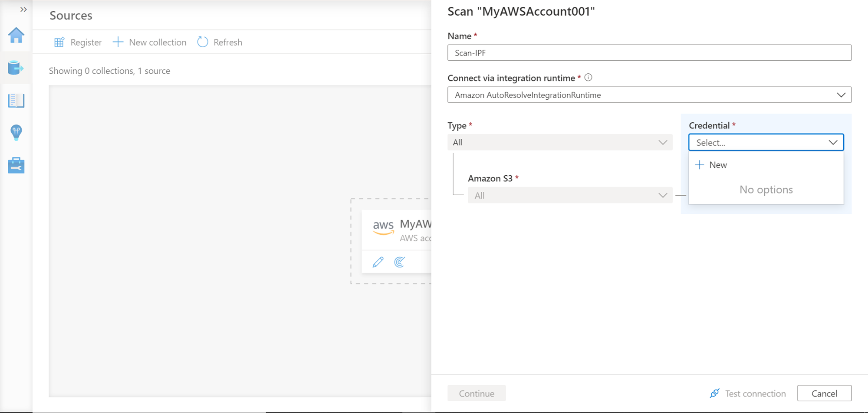Expand the Amazon S3 dropdown
Viewport: 868px width, 413px height.
tap(570, 195)
